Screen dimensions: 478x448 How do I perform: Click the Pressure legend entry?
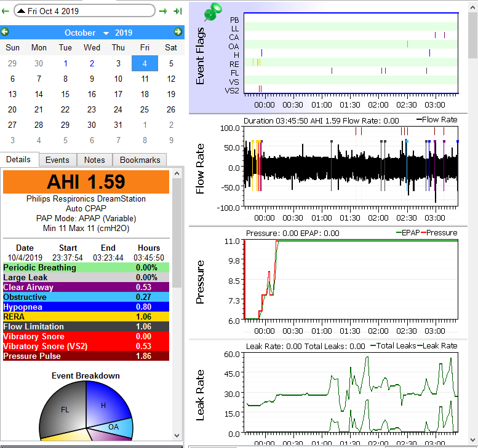(x=439, y=233)
